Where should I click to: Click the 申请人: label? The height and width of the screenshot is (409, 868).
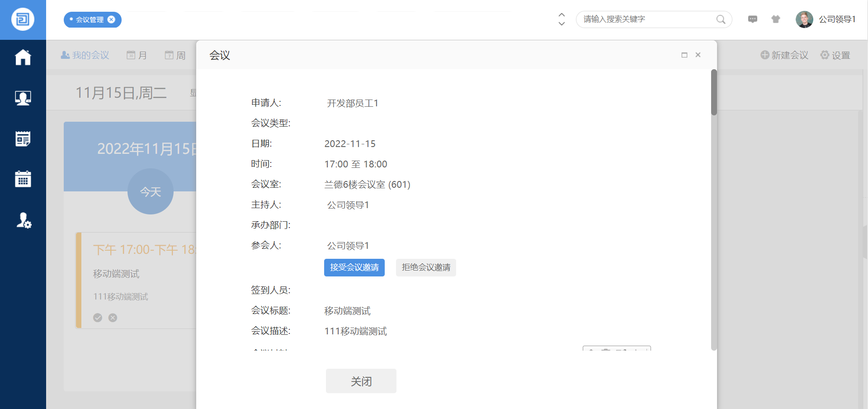tap(266, 103)
